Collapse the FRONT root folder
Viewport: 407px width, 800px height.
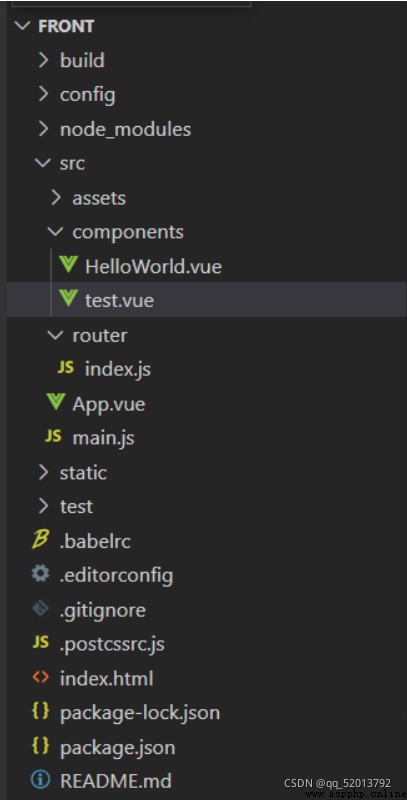[x=23, y=27]
